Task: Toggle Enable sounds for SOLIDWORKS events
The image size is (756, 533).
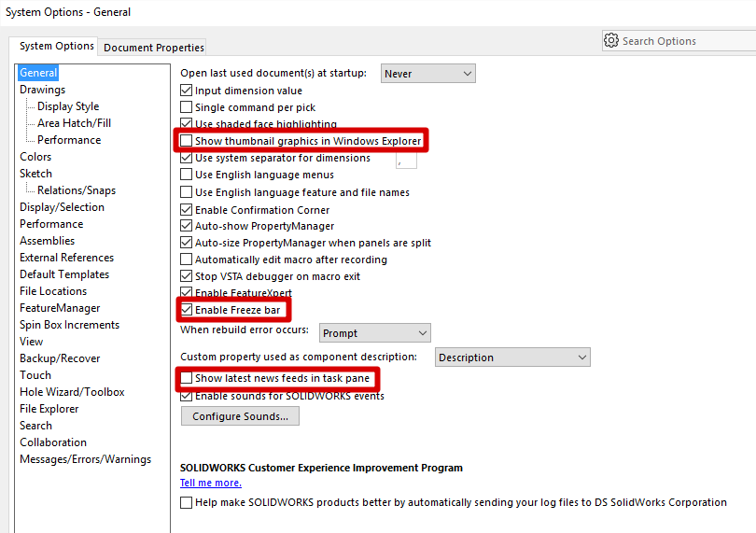Action: 187,396
